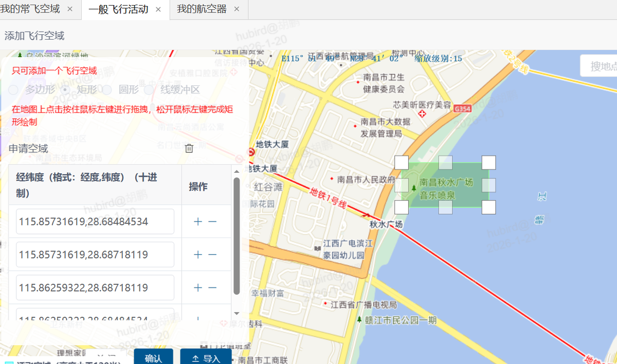
Task: Click the input containing 115.85731619,28.68718119
Action: click(x=95, y=254)
